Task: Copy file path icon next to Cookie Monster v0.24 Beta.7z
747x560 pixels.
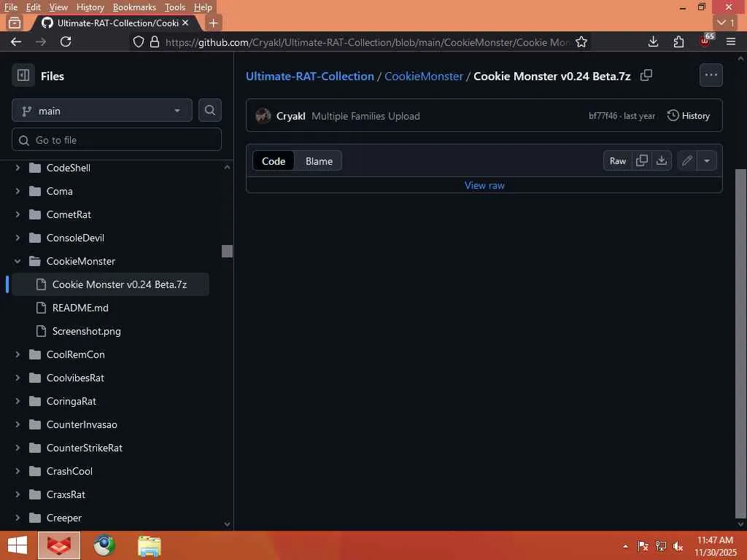Action: pos(646,75)
